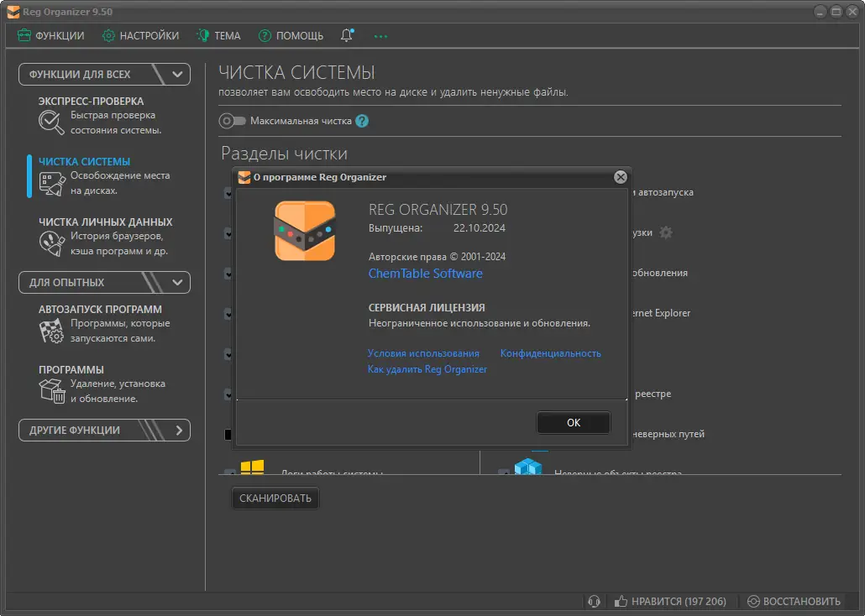Expand the ДРУГИЕ ФУНКЦИИ group

[104, 431]
